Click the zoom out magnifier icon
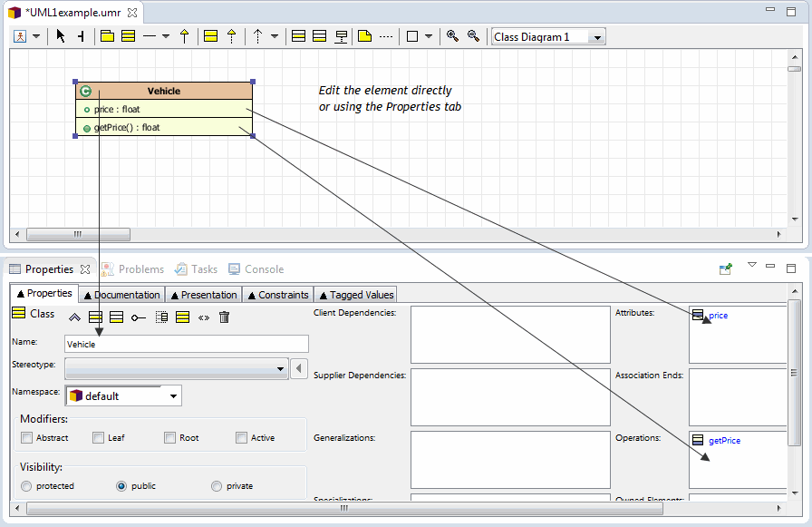Screen dimensions: 812x527 click(x=473, y=36)
